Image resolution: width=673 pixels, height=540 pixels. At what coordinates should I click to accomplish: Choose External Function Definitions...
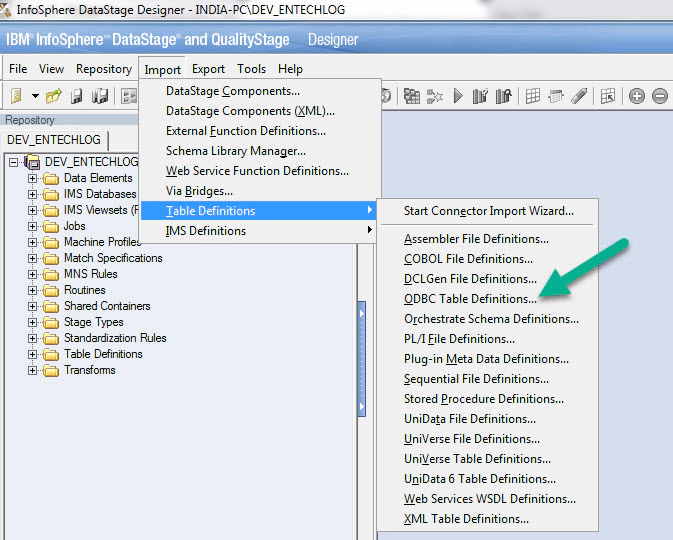click(x=259, y=131)
